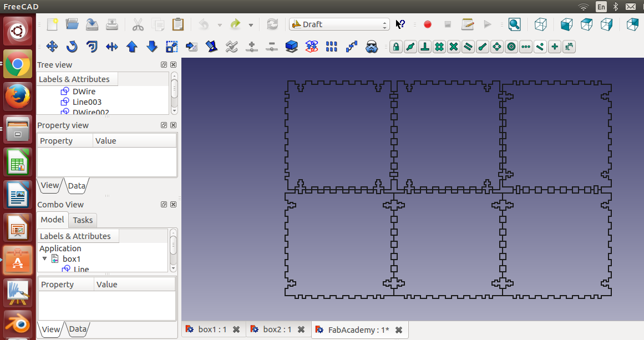
Task: Switch to the box1 : 1 document tab
Action: [x=212, y=329]
